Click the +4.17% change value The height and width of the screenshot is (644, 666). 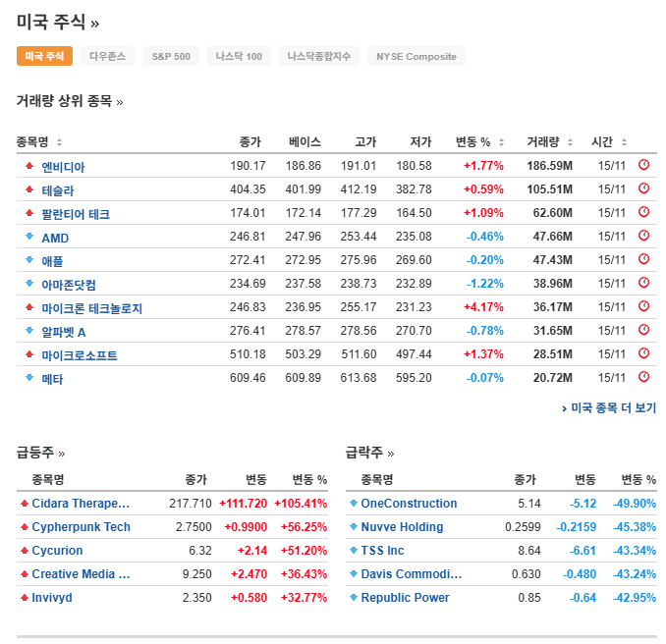click(483, 307)
